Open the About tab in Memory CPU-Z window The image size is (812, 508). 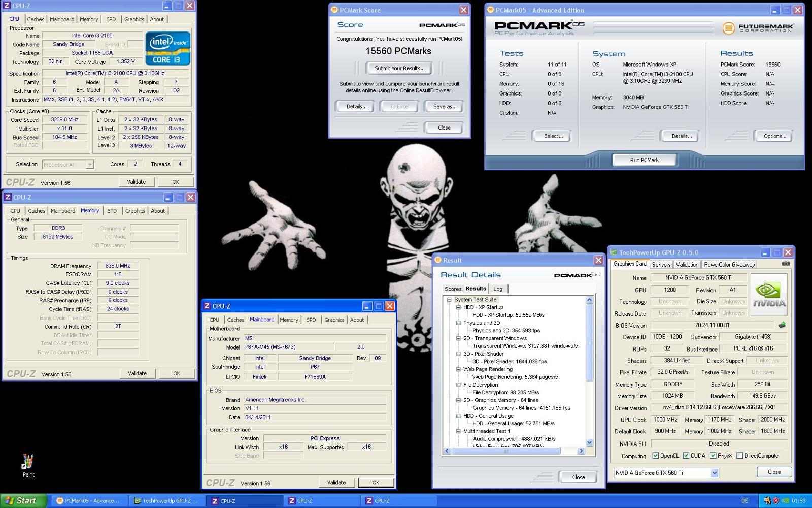[158, 211]
